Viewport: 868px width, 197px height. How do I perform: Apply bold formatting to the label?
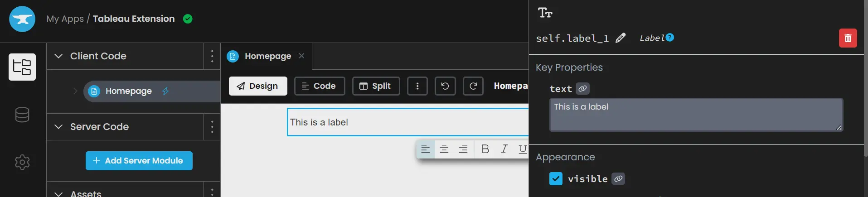tap(485, 149)
